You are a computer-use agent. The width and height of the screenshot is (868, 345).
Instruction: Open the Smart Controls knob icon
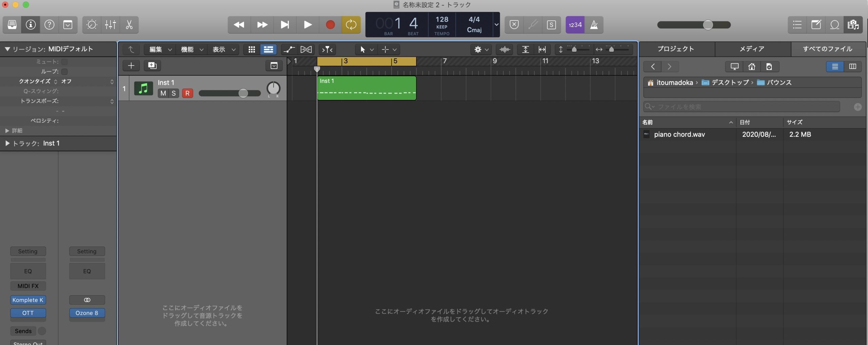pyautogui.click(x=92, y=25)
